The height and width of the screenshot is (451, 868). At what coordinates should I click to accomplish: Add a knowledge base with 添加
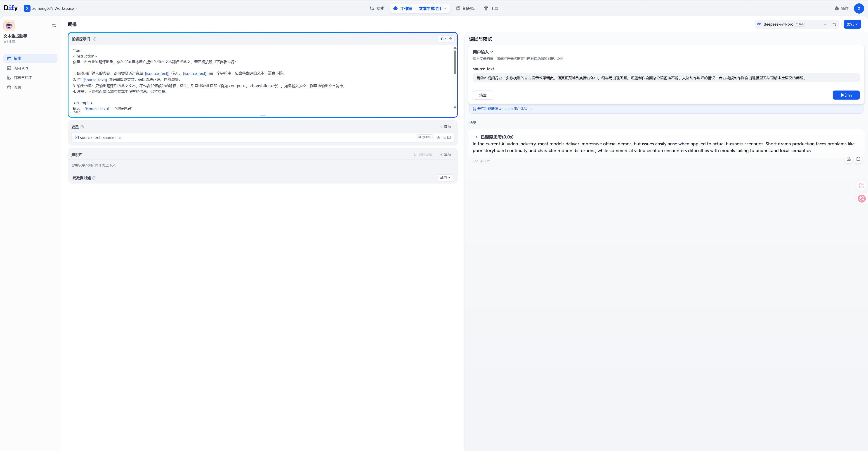coord(445,155)
